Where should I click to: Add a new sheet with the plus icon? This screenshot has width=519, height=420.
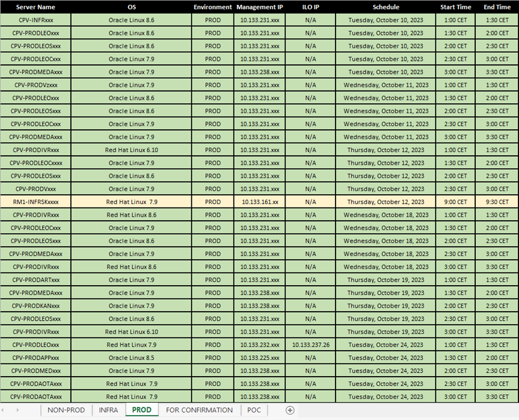[289, 410]
